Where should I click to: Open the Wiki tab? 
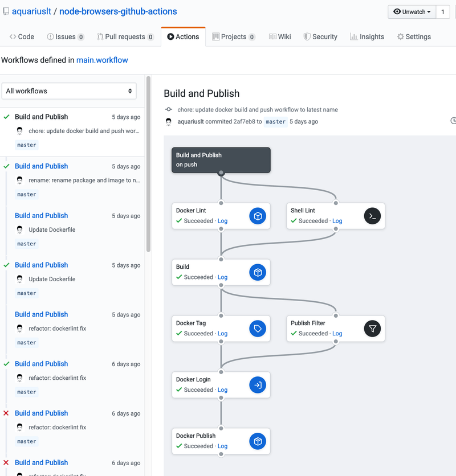pyautogui.click(x=280, y=37)
